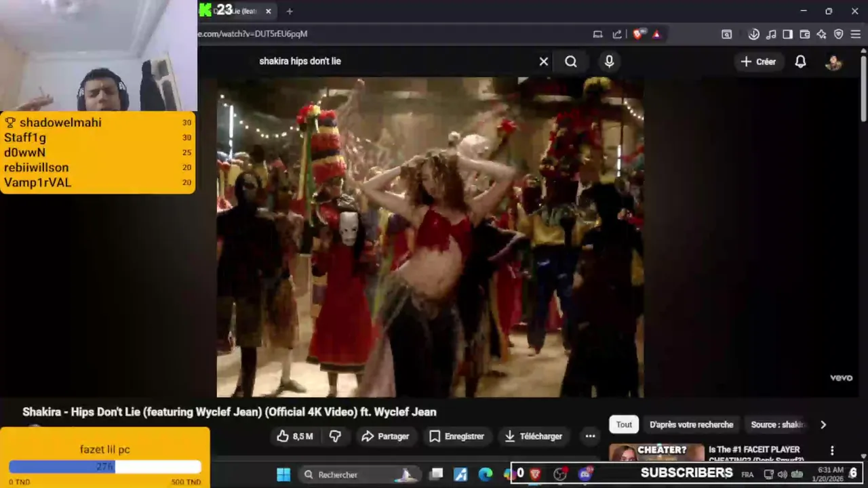868x488 pixels.
Task: Click the clock showing 6:31 AM
Action: click(x=831, y=474)
